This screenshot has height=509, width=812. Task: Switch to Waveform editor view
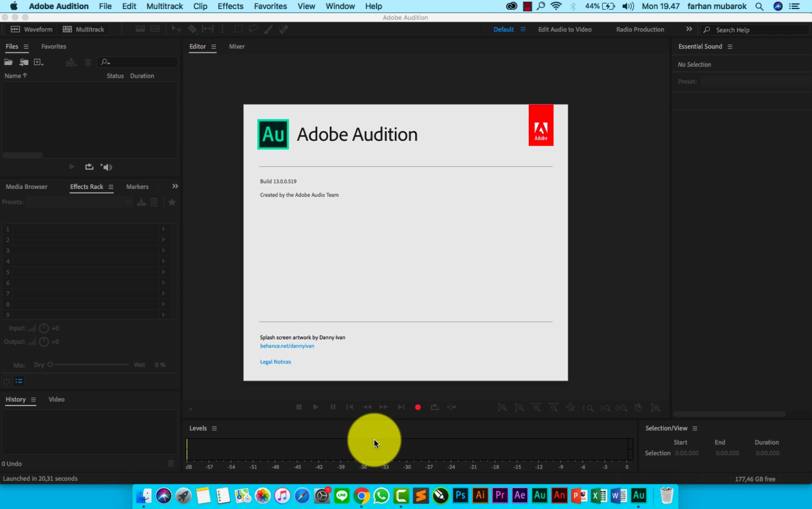click(x=32, y=29)
